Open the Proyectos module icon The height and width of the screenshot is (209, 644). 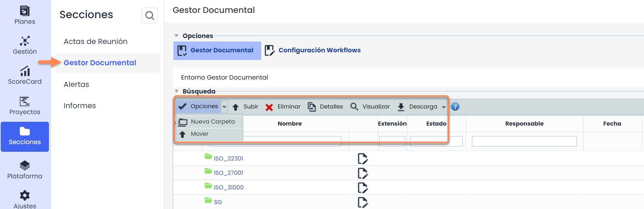(24, 102)
